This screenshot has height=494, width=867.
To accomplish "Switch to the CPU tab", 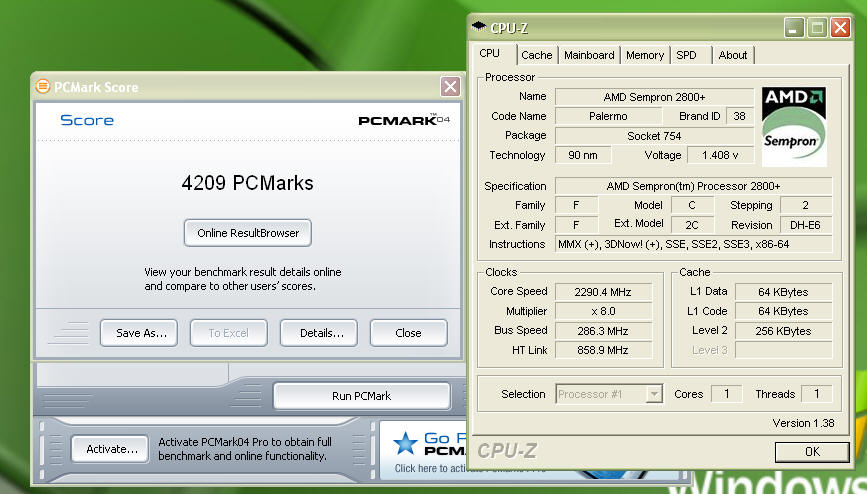I will (489, 54).
